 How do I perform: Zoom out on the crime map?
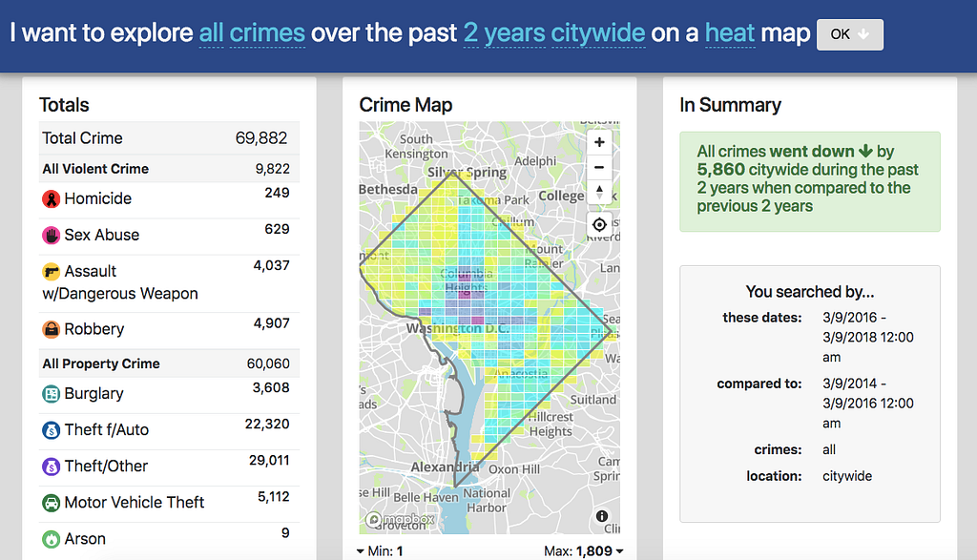pyautogui.click(x=599, y=167)
